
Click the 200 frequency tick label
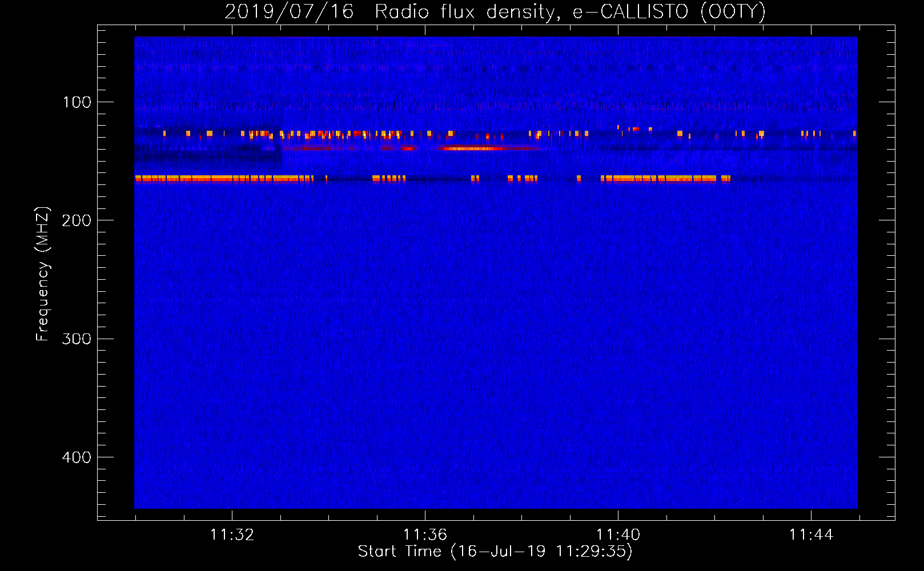click(76, 220)
